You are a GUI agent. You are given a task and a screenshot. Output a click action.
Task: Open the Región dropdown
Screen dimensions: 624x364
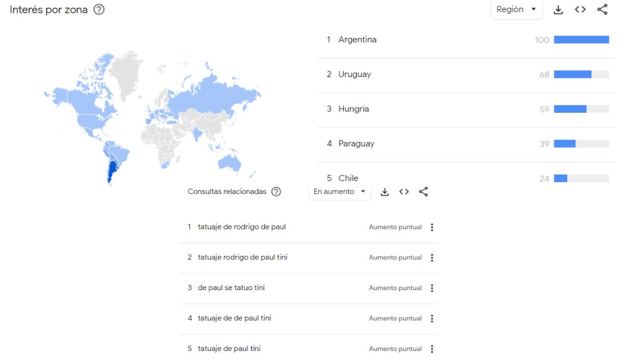click(516, 9)
